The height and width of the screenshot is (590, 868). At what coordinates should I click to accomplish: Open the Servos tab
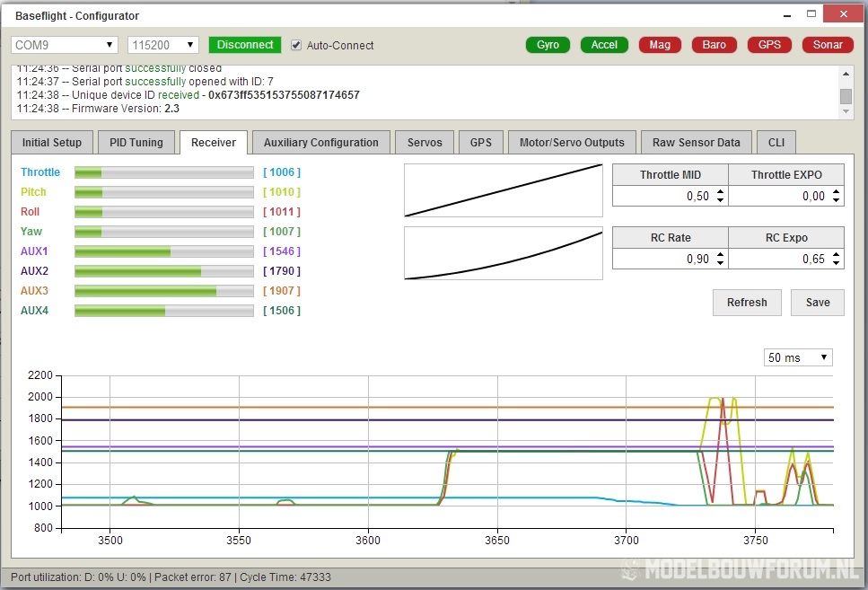pyautogui.click(x=425, y=143)
